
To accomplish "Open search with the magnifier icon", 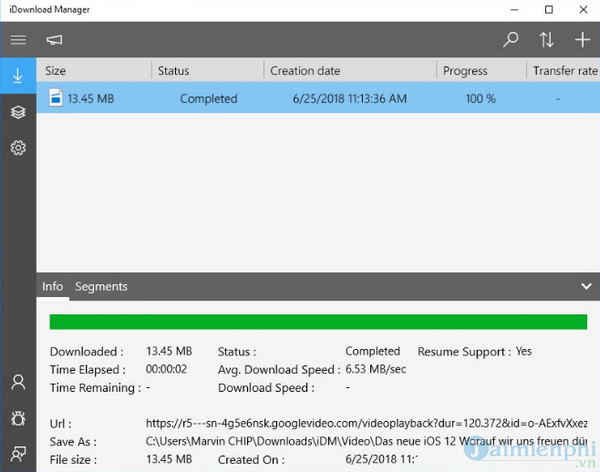I will coord(510,39).
